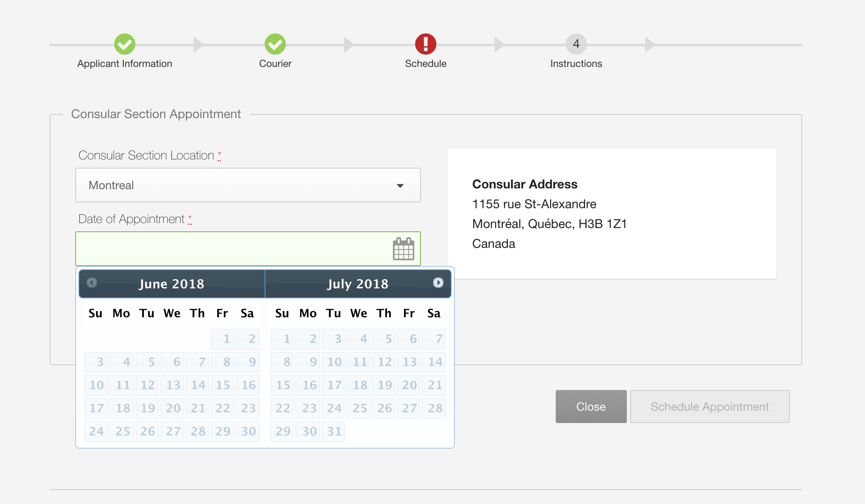Focus the Date of Appointment field
The image size is (865, 504).
(x=248, y=249)
